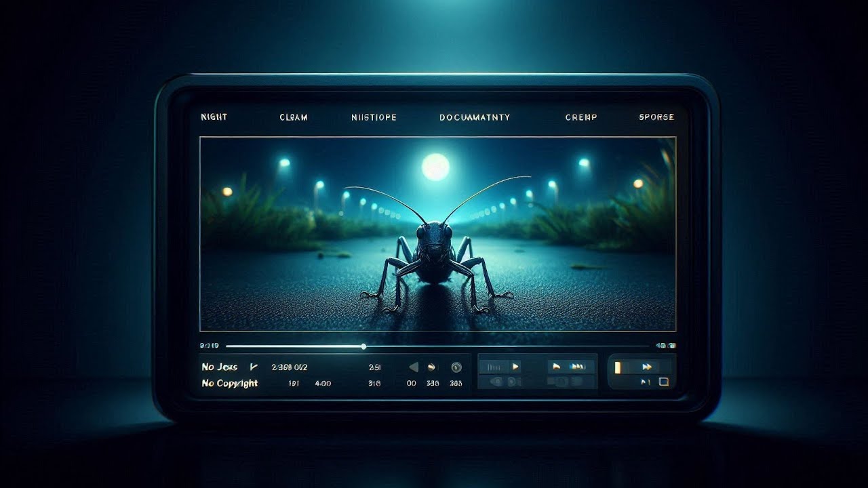This screenshot has width=868, height=488.
Task: Click the 316 value
Action: [374, 383]
